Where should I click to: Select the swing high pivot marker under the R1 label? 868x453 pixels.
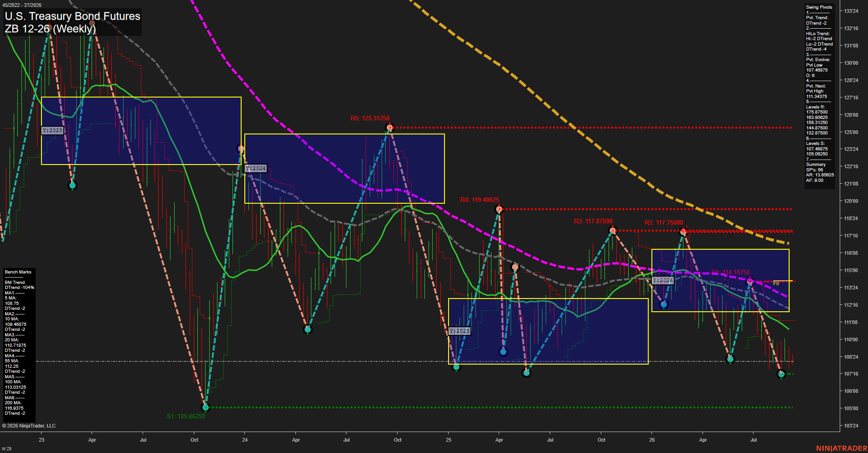(x=750, y=282)
